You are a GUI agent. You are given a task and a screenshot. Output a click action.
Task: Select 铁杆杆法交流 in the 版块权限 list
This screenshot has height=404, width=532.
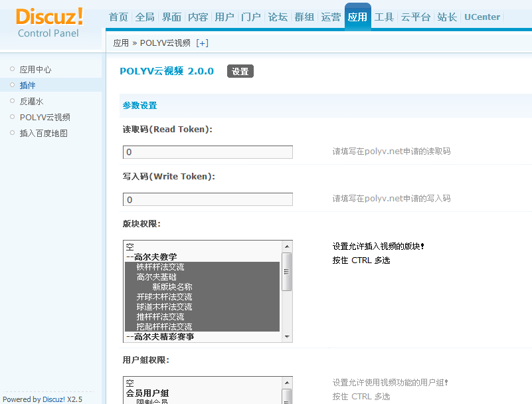point(160,267)
